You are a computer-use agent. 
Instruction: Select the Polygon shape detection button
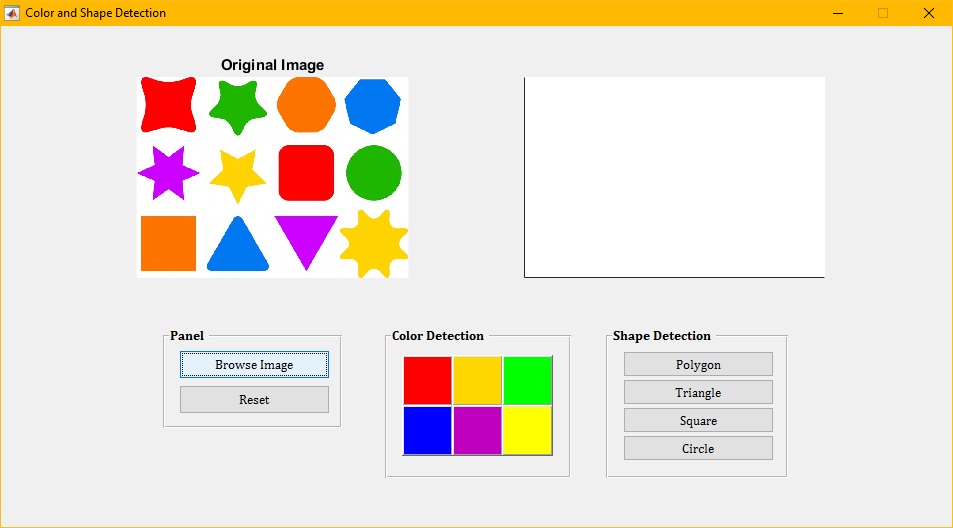(698, 365)
